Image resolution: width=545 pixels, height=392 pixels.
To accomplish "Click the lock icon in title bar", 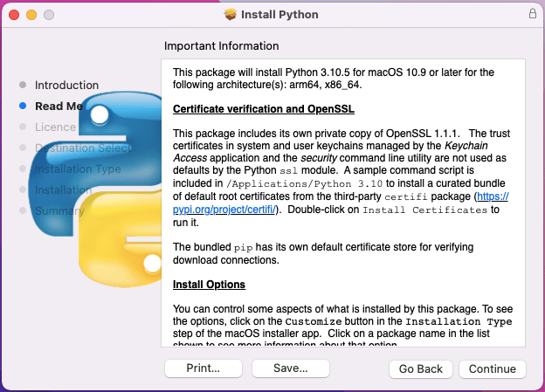I will [533, 14].
